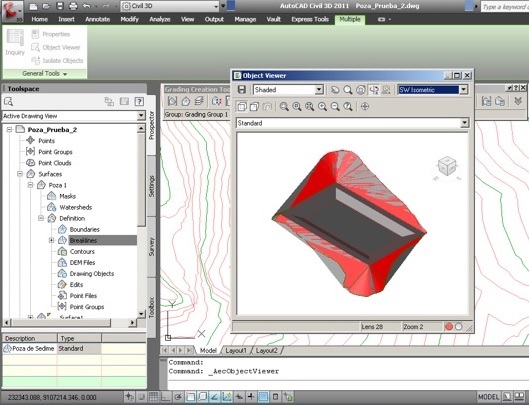
Task: Select the Zoom magnifier tool in Object Viewer
Action: click(x=347, y=89)
